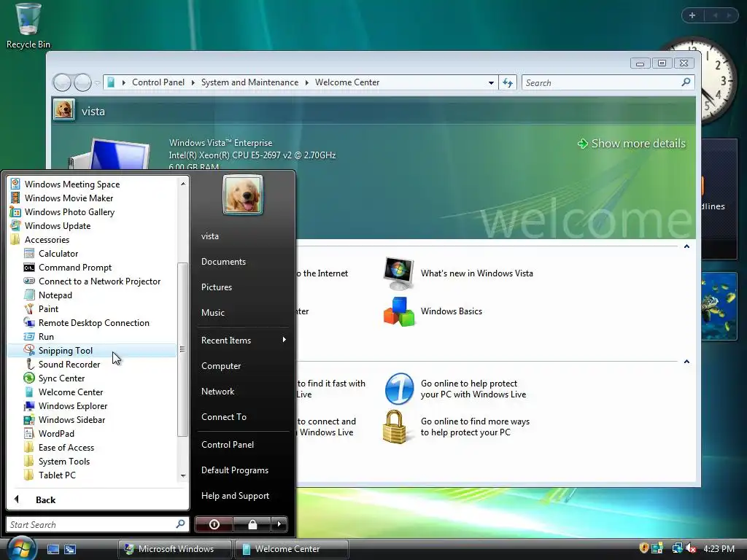Click the Start orb button

pyautogui.click(x=20, y=548)
